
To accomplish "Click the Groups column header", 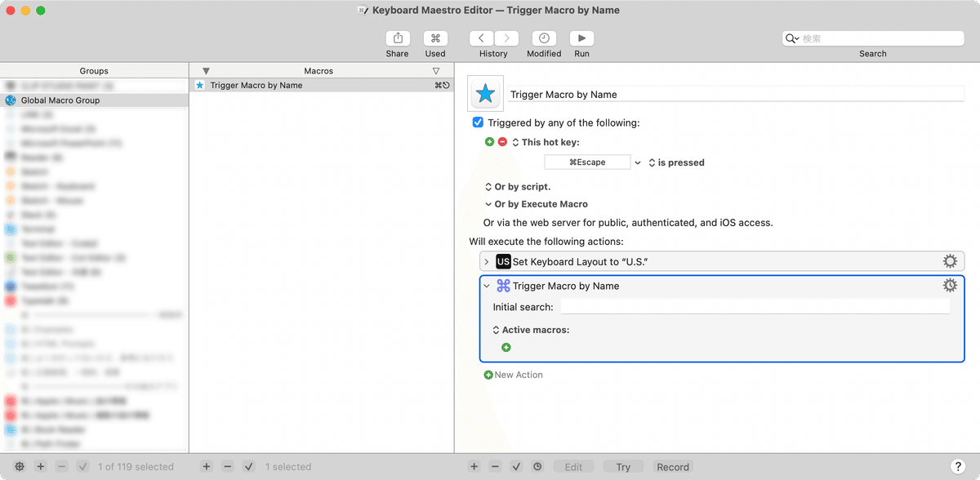I will (x=94, y=71).
